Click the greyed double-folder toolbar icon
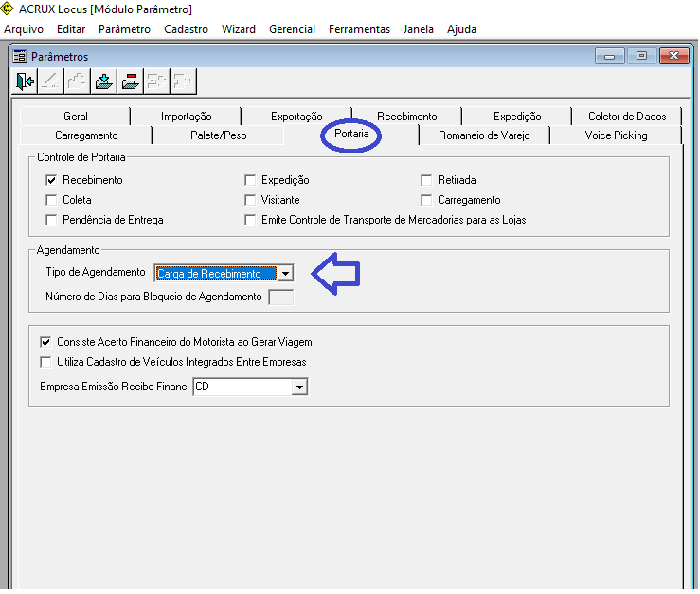The image size is (700, 594). [x=156, y=81]
